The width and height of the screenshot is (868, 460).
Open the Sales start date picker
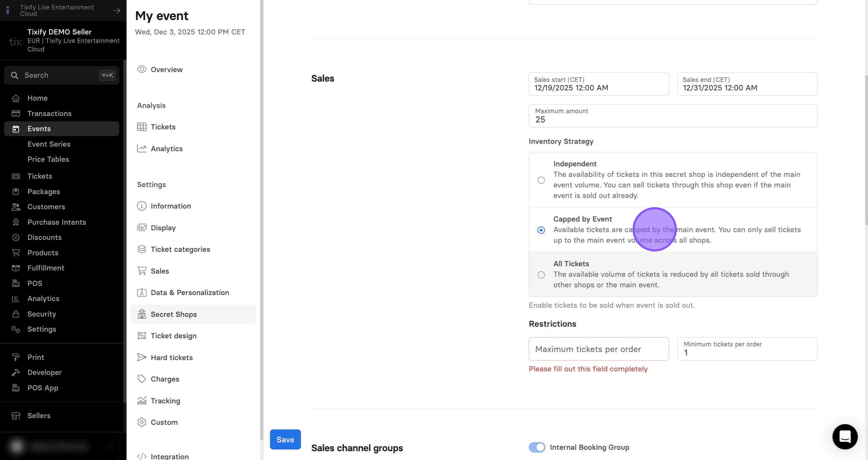[598, 84]
